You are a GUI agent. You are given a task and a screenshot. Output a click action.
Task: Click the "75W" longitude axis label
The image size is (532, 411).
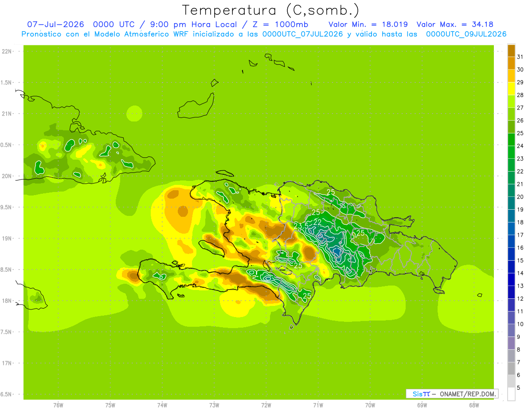point(110,405)
